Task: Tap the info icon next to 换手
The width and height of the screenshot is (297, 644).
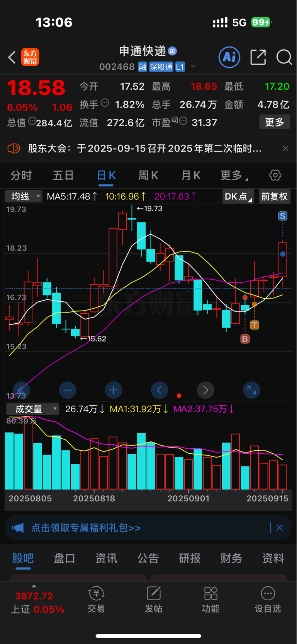Action: pyautogui.click(x=105, y=103)
